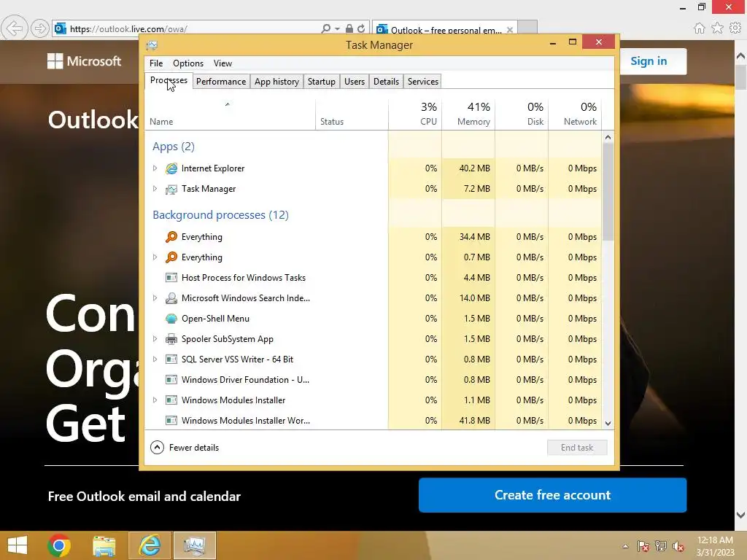
Task: Click the address bar security lock icon
Action: 349,28
